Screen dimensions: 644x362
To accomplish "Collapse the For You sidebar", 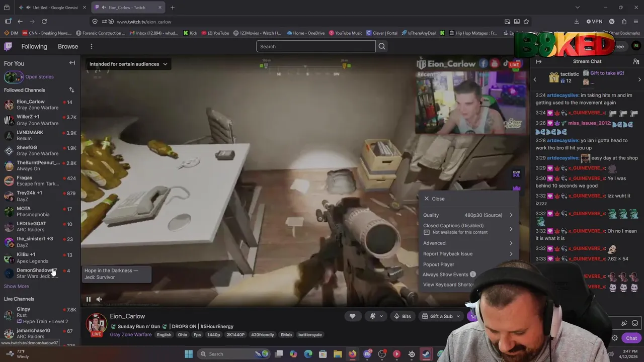I will [72, 63].
